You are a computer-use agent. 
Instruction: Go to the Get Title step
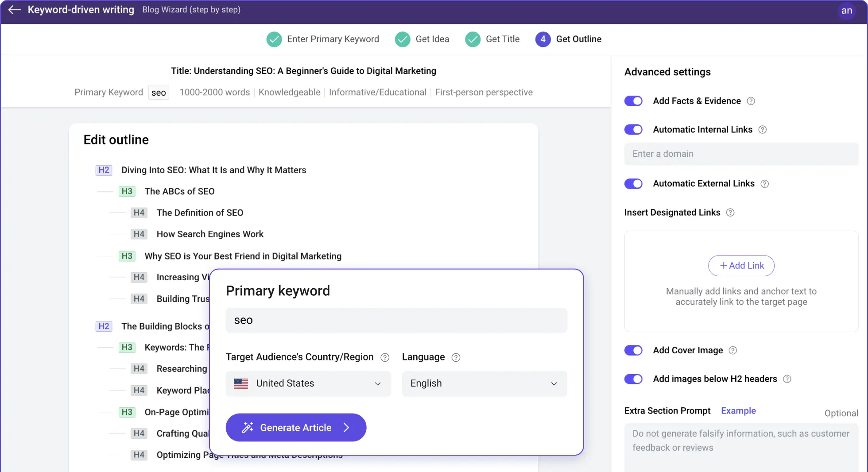[x=492, y=39]
